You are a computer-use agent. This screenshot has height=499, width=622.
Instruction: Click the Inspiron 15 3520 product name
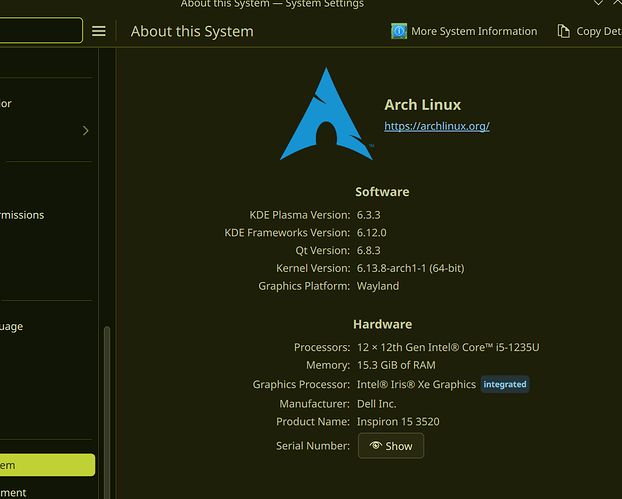click(398, 422)
